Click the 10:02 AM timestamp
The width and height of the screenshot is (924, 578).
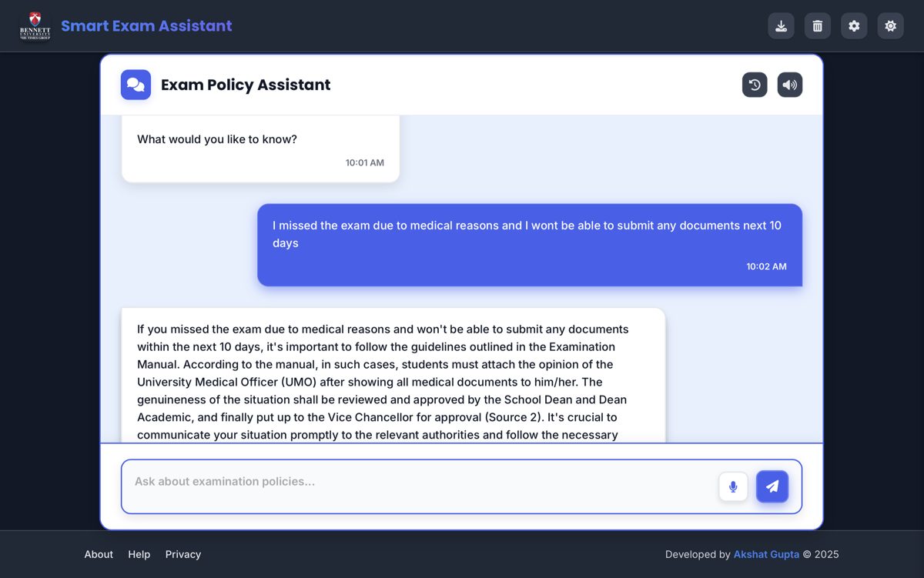[766, 266]
